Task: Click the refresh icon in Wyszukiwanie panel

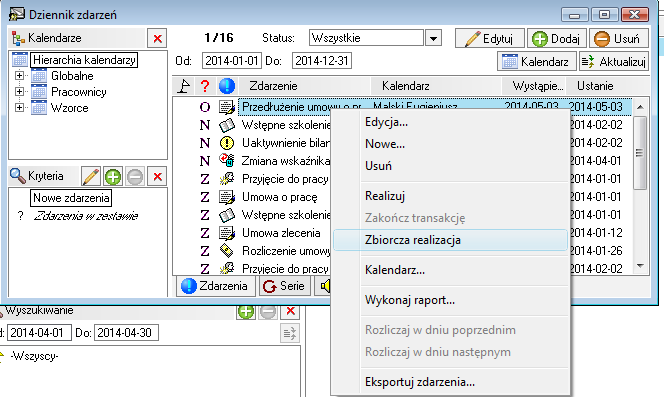Action: point(290,333)
